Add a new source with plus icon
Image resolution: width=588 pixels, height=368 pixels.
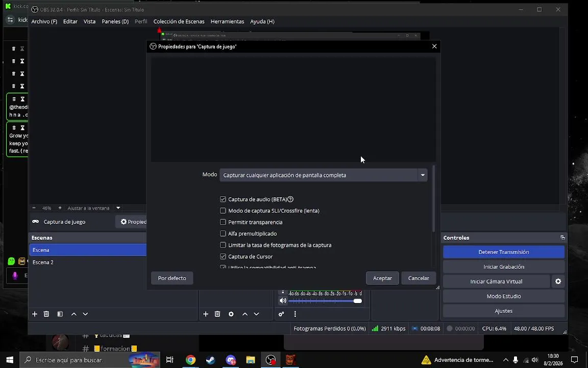tap(206, 314)
